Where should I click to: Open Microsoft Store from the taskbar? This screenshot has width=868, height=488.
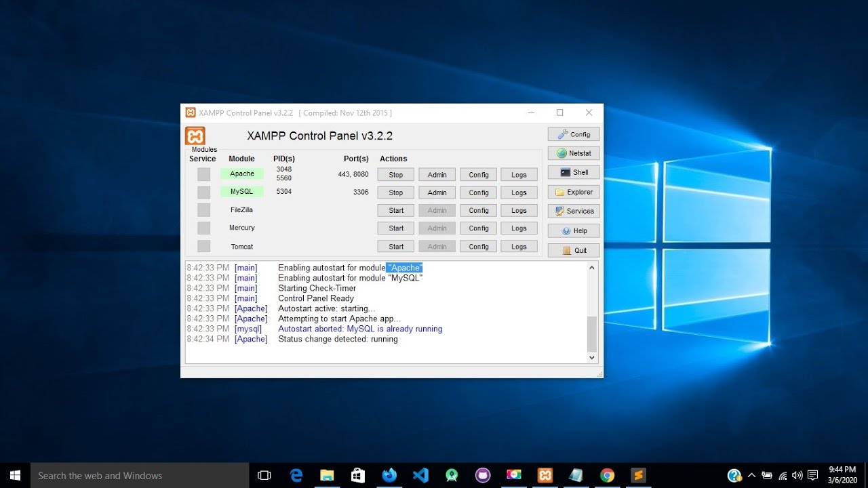click(x=358, y=475)
